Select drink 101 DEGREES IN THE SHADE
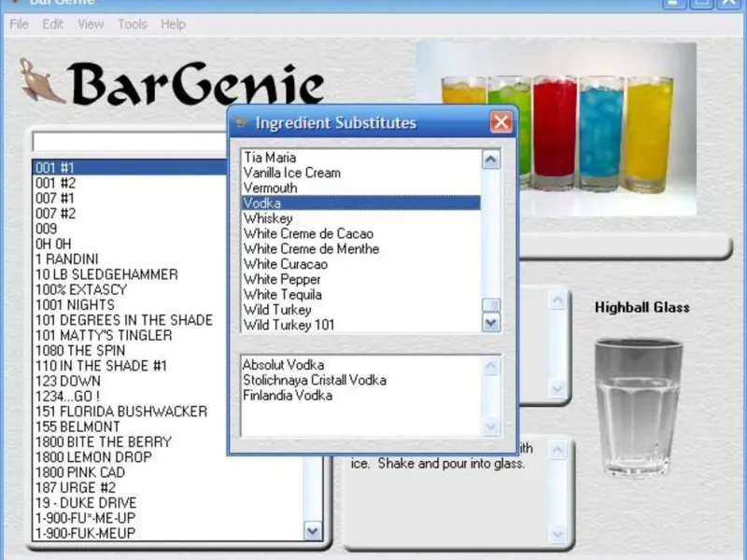Viewport: 747px width, 560px height. coord(130,320)
